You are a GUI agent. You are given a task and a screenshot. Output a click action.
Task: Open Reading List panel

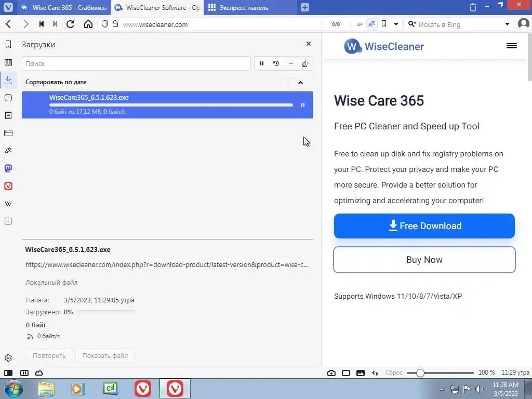point(8,62)
